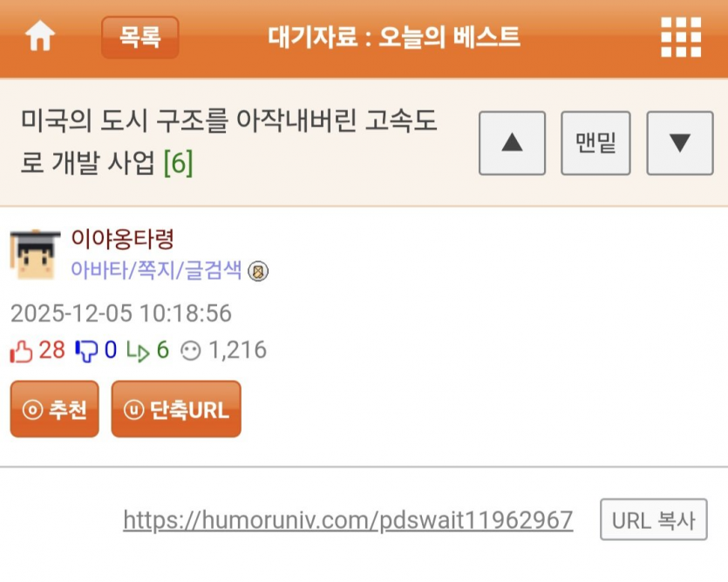Click the thumbs-up like icon
The height and width of the screenshot is (582, 728).
21,351
